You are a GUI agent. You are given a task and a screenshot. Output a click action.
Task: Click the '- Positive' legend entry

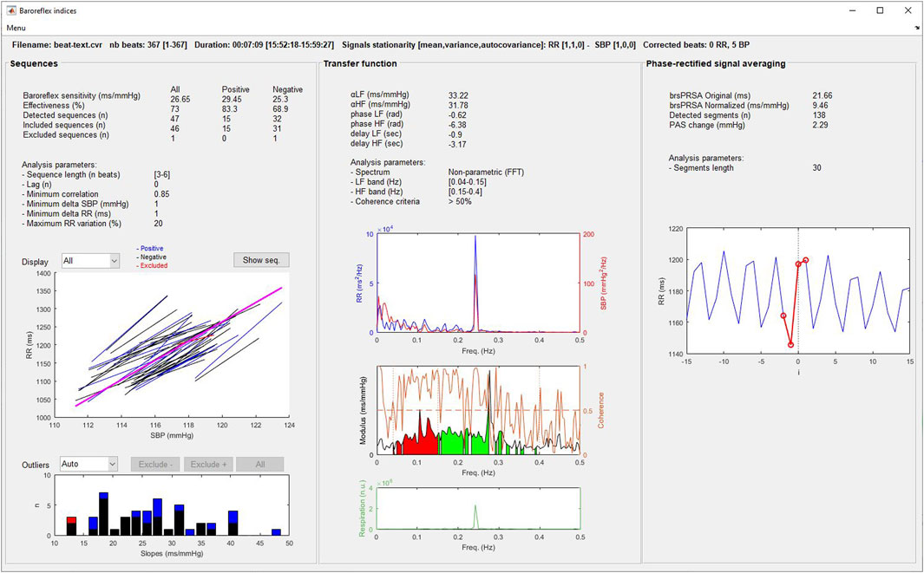[x=150, y=249]
